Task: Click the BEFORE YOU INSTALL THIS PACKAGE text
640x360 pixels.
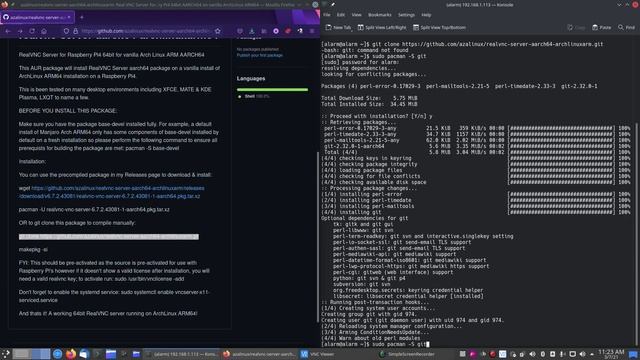Action: pos(68,111)
